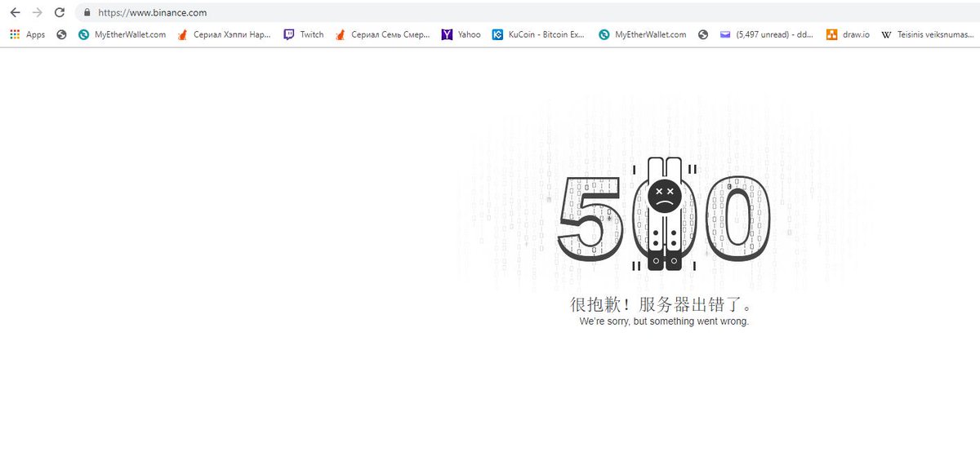Image resolution: width=980 pixels, height=474 pixels.
Task: Open the Сериал Хэппи Нар... bookmark
Action: [224, 34]
